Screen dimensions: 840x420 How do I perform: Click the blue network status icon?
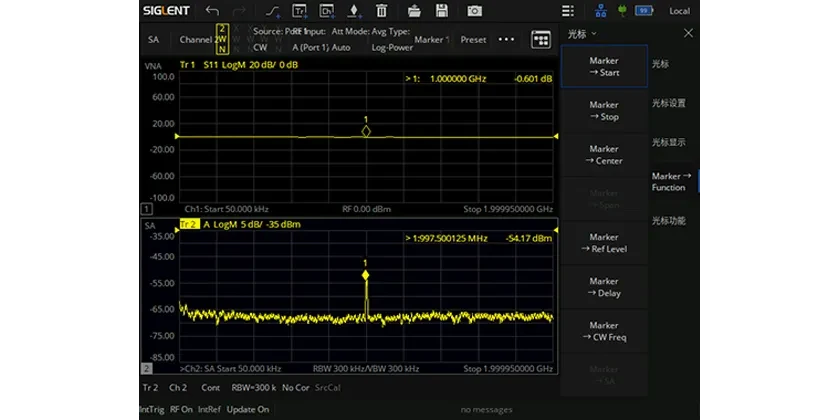601,11
